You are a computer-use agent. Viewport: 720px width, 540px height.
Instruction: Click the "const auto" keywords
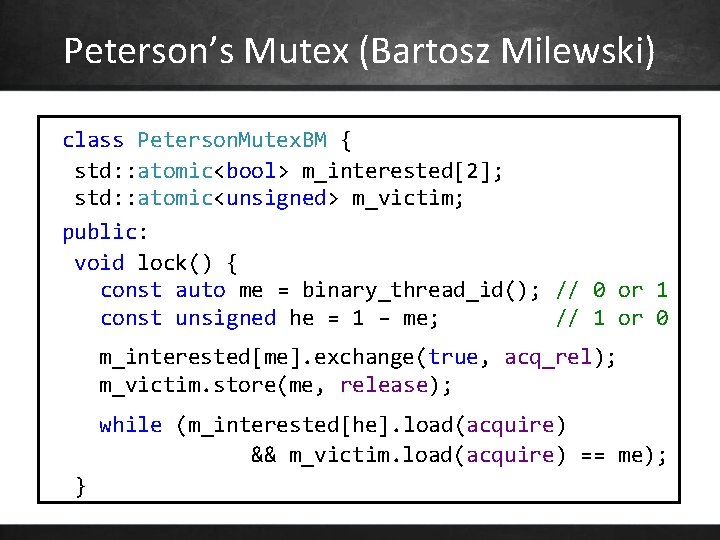pos(163,290)
